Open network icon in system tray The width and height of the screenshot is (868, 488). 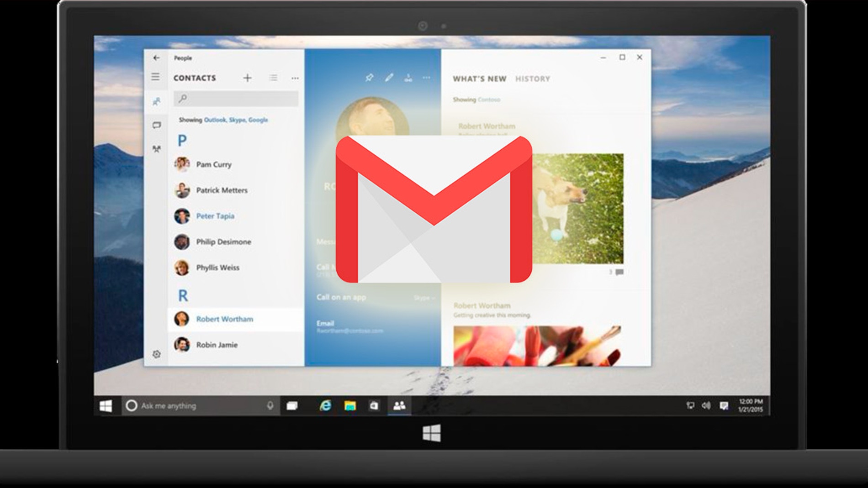coord(690,405)
